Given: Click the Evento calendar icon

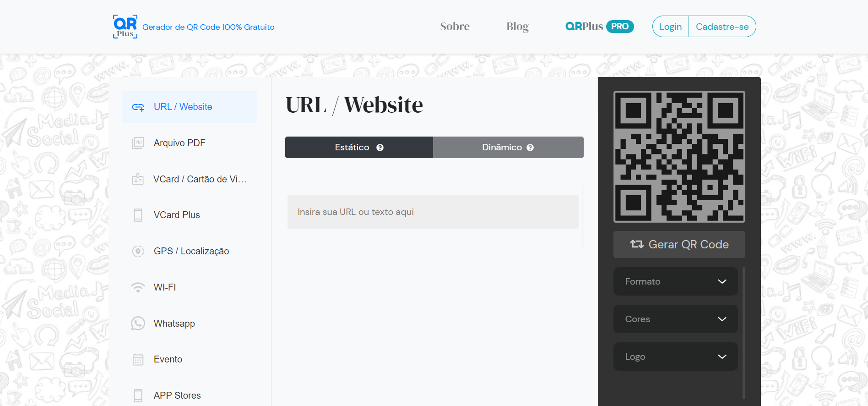Looking at the screenshot, I should (138, 359).
